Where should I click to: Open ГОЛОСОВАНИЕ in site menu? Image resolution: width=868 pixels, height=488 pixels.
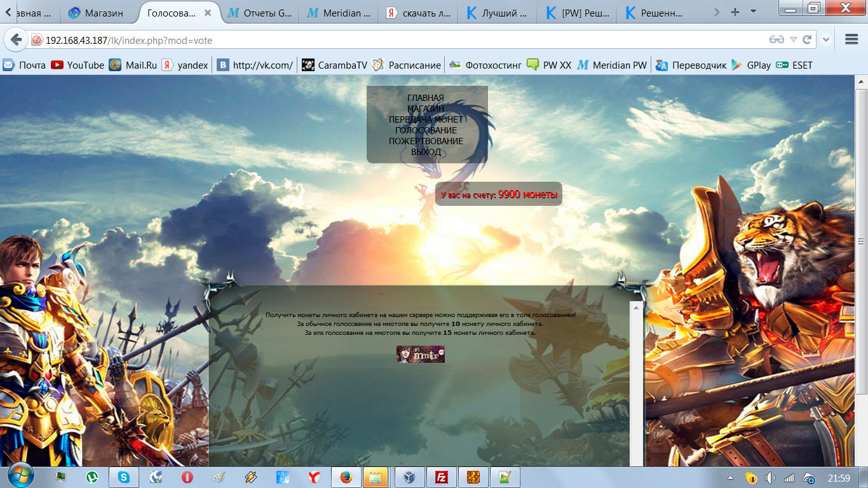[426, 130]
